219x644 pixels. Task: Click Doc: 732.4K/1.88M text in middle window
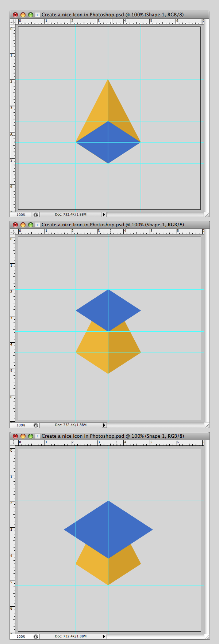point(71,425)
